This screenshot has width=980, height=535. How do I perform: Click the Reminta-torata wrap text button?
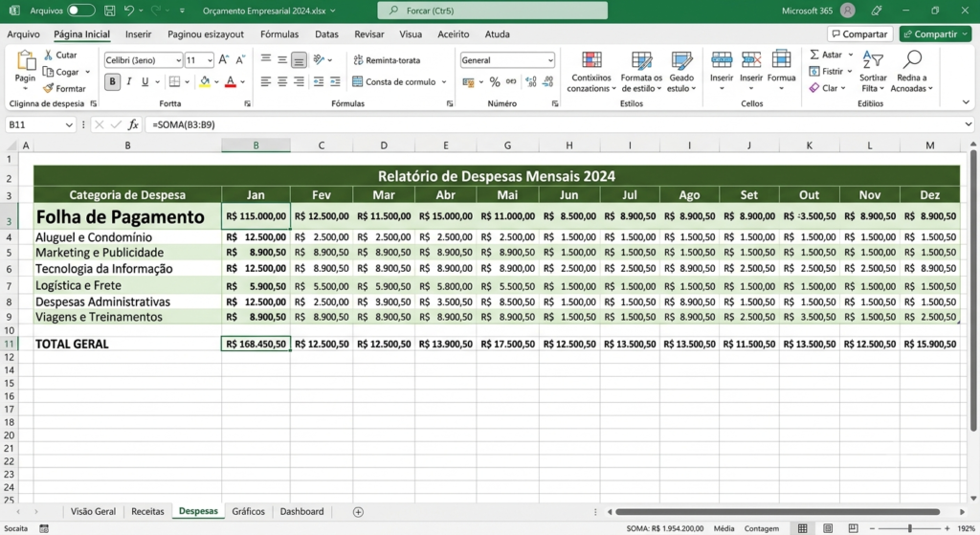tap(387, 60)
